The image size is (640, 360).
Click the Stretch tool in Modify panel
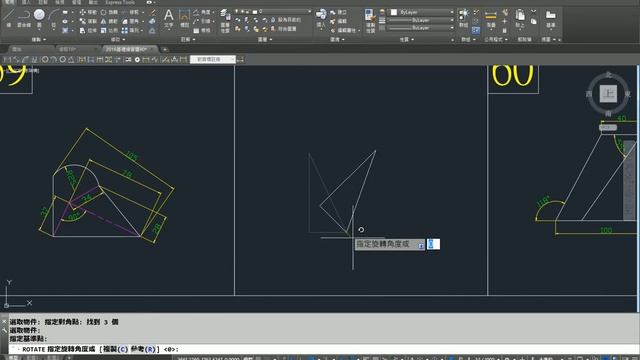[x=88, y=30]
